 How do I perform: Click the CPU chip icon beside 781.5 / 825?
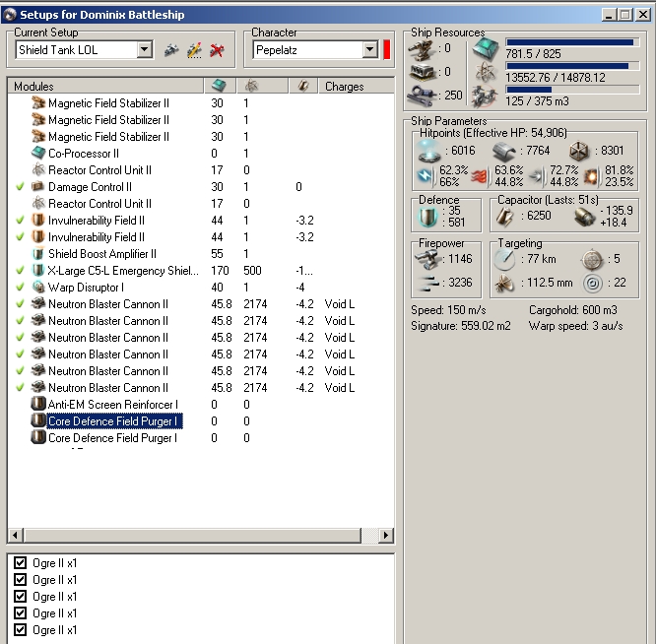pos(486,48)
